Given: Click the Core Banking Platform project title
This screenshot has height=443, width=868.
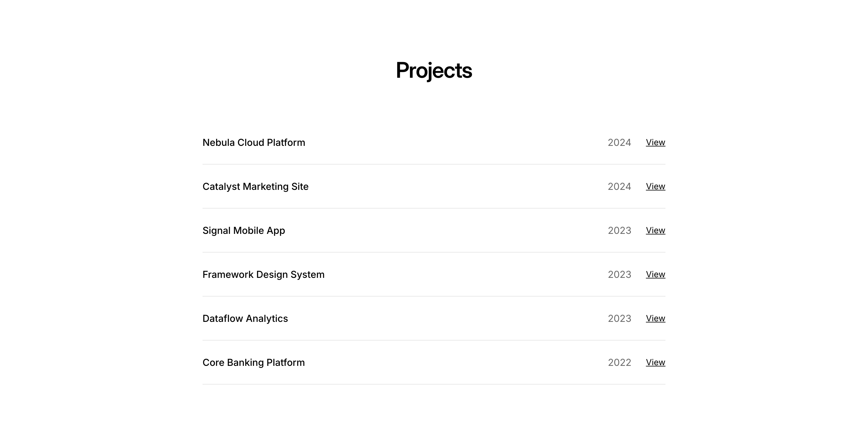Looking at the screenshot, I should [253, 363].
